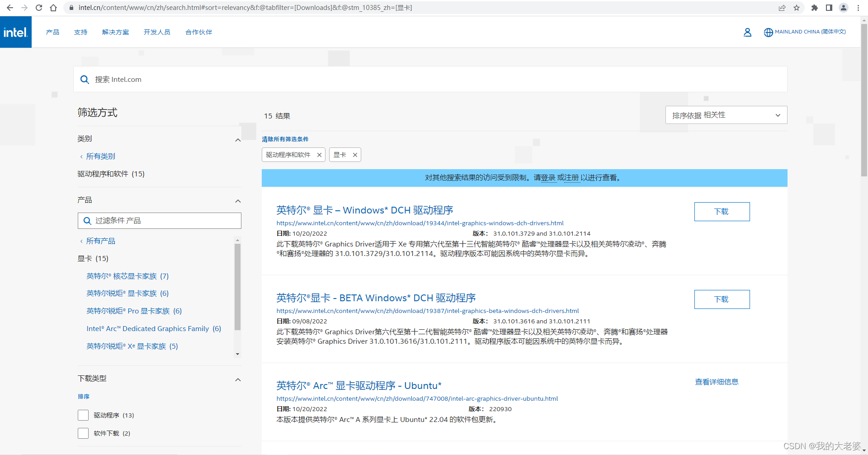
Task: Download the BETA Windows* DCH driver
Action: tap(722, 299)
